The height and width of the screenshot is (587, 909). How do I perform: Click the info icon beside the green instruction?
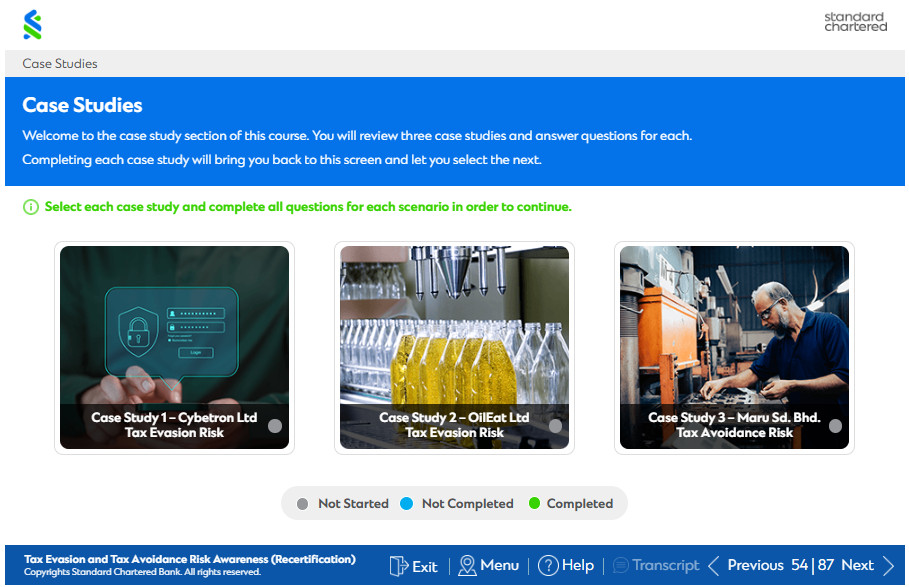(x=31, y=207)
